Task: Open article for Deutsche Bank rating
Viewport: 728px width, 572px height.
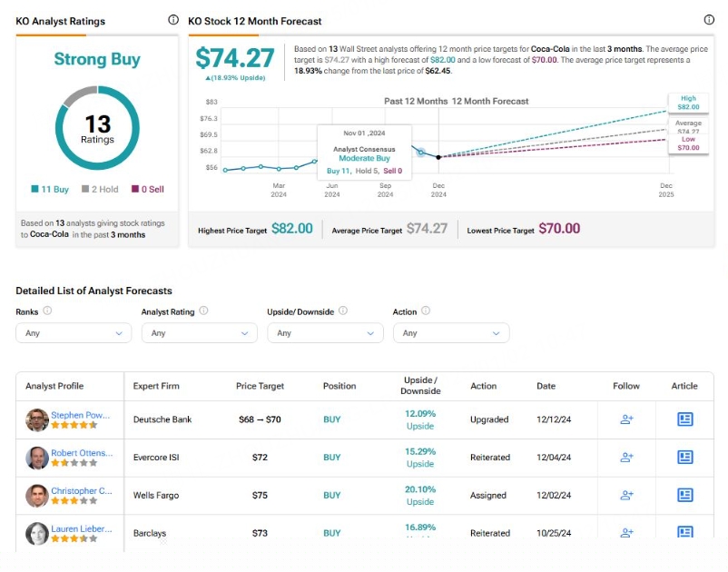Action: (684, 419)
